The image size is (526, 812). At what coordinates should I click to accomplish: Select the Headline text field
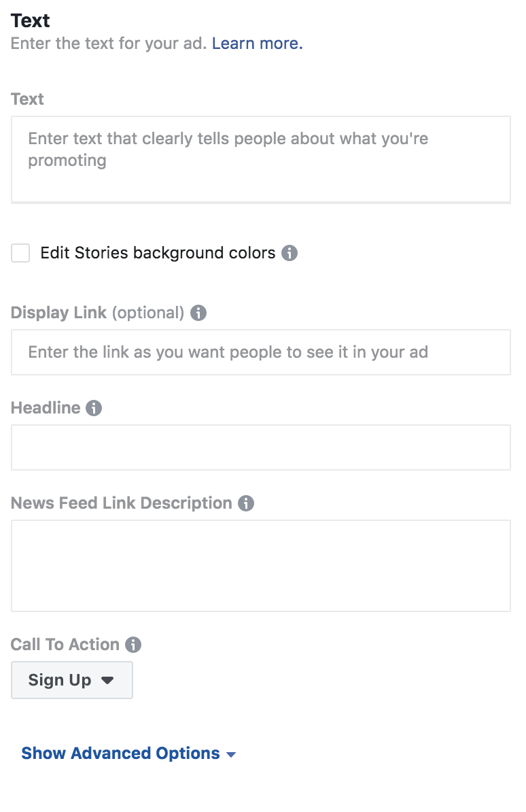[x=260, y=447]
